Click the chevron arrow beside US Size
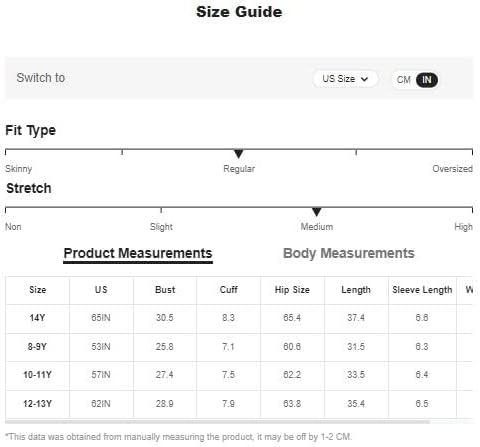This screenshot has height=447, width=480. pyautogui.click(x=364, y=79)
